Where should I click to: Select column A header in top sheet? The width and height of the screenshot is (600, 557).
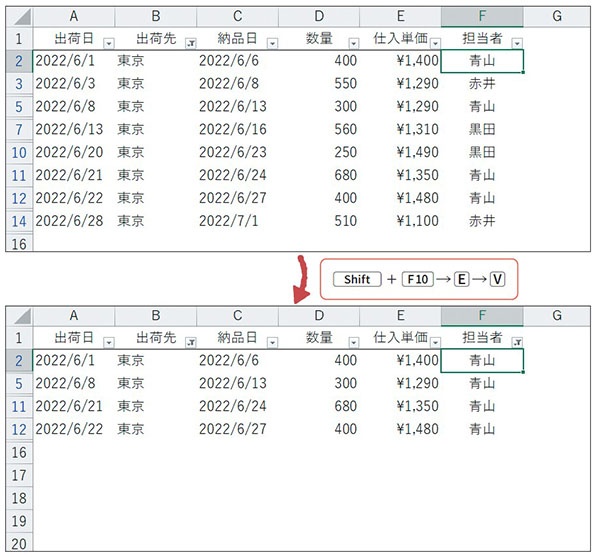[x=73, y=16]
